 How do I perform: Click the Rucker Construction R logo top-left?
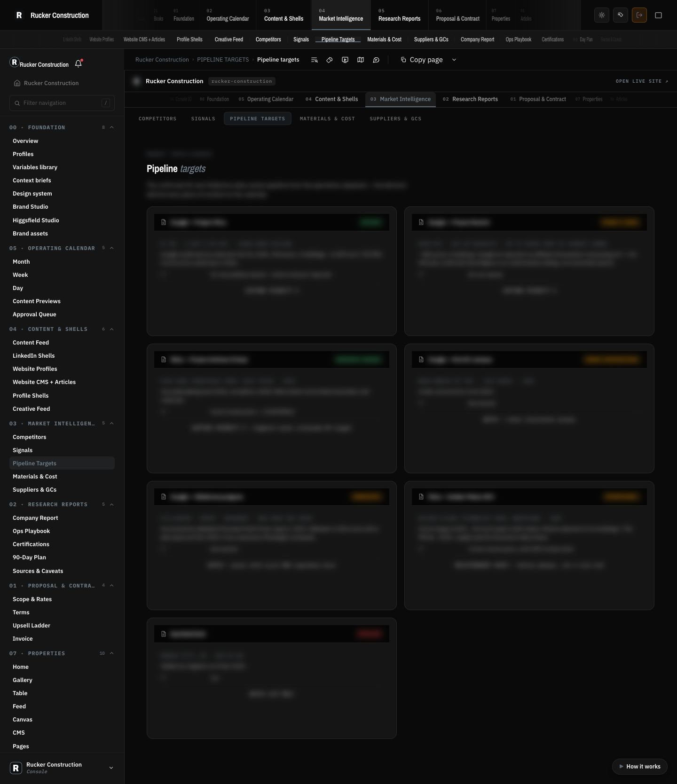coord(19,15)
